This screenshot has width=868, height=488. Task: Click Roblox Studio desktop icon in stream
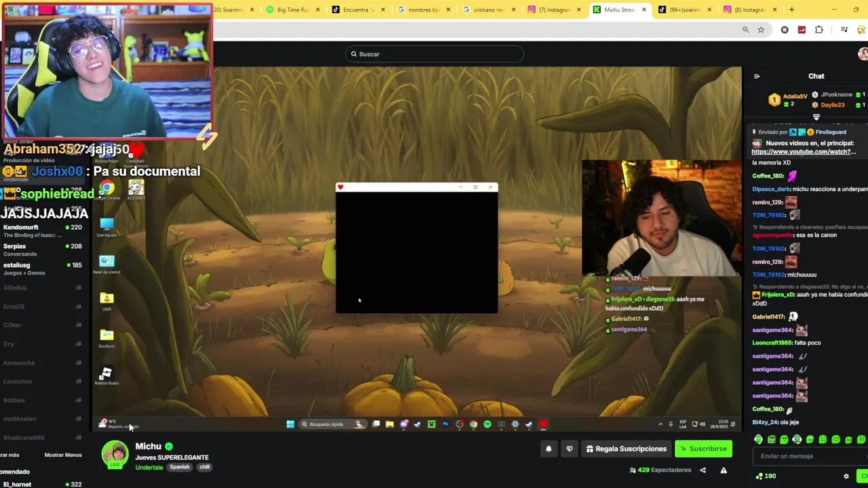click(106, 376)
